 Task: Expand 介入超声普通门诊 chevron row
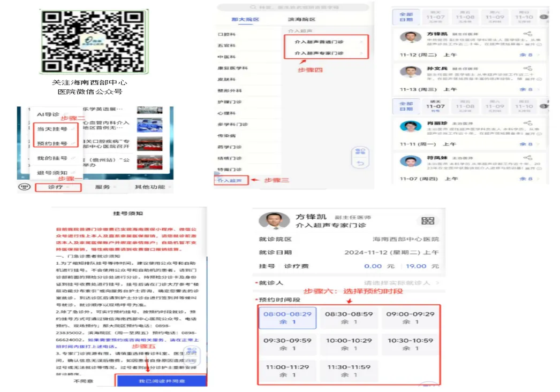(x=326, y=42)
